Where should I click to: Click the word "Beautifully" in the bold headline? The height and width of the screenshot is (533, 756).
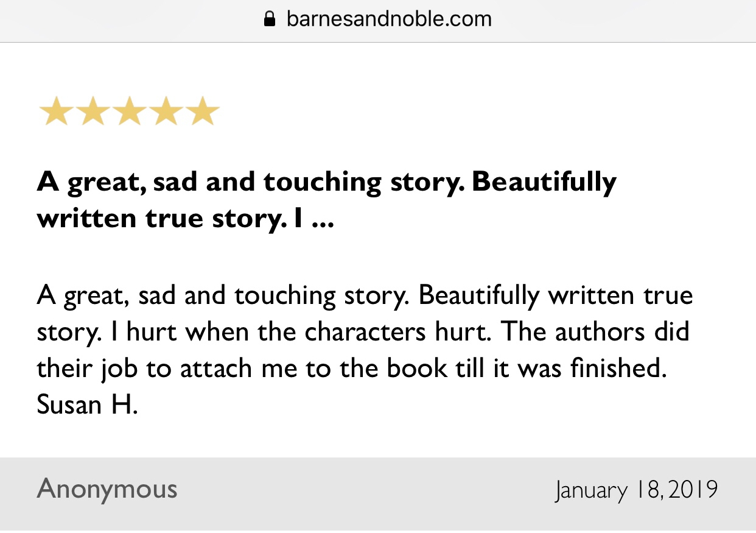[544, 182]
